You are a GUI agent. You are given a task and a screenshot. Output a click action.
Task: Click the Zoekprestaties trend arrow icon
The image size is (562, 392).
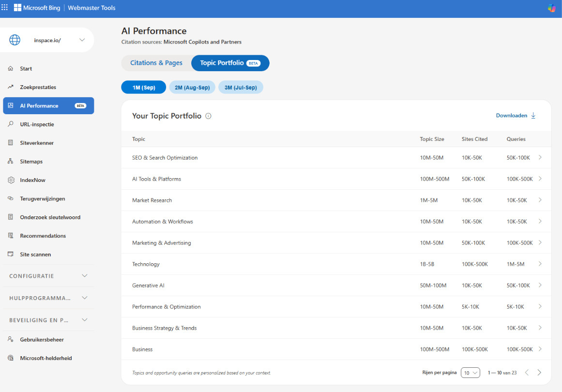[x=11, y=87]
